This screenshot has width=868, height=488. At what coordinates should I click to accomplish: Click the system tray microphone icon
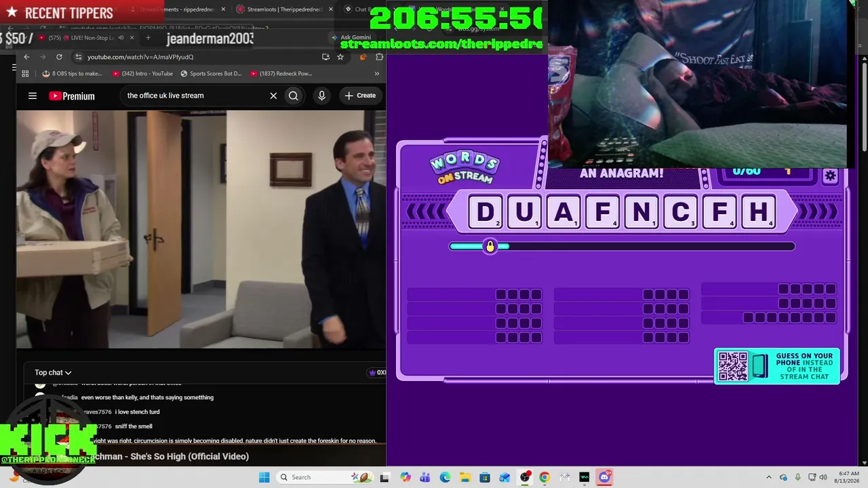tap(797, 477)
